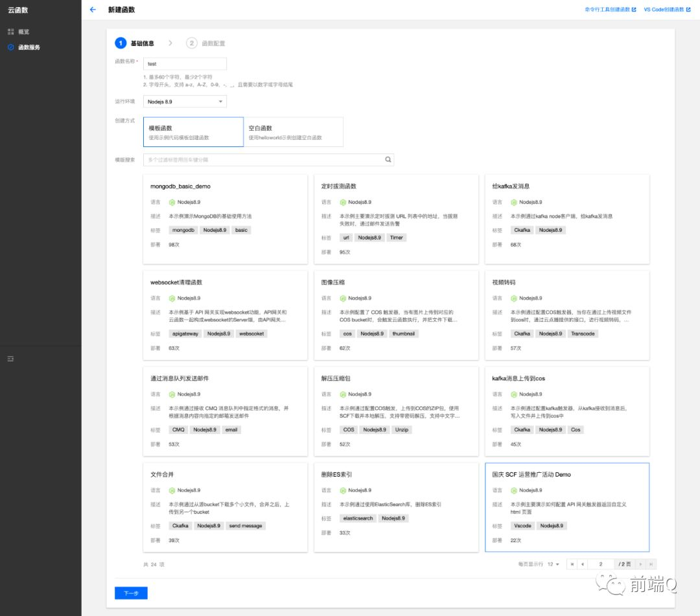Go to the last page of templates
The image size is (700, 616).
(x=651, y=564)
